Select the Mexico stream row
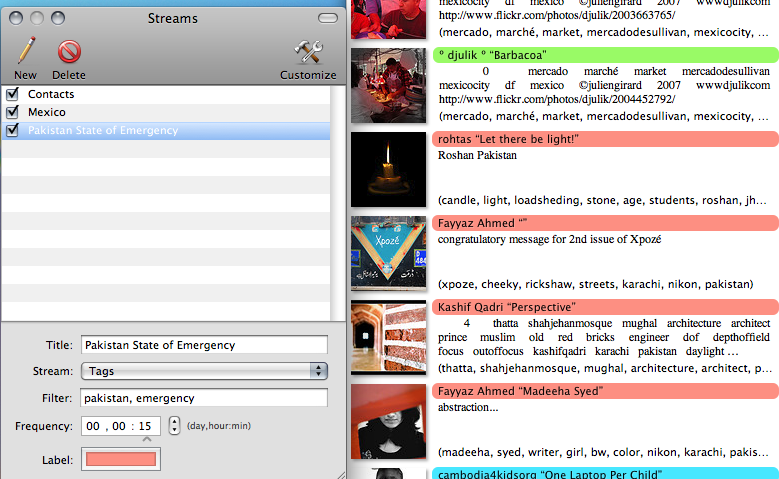This screenshot has height=479, width=779. click(166, 112)
